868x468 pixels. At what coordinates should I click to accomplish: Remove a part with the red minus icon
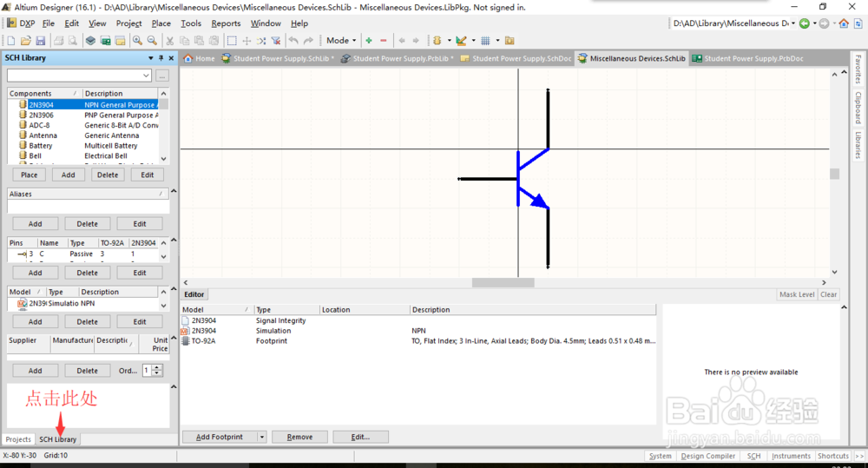pyautogui.click(x=383, y=41)
